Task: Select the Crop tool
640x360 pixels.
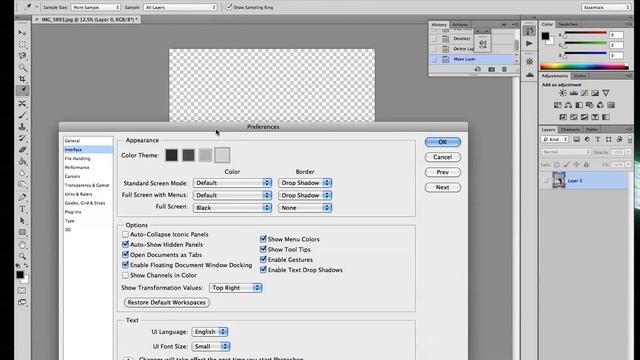Action: click(22, 79)
